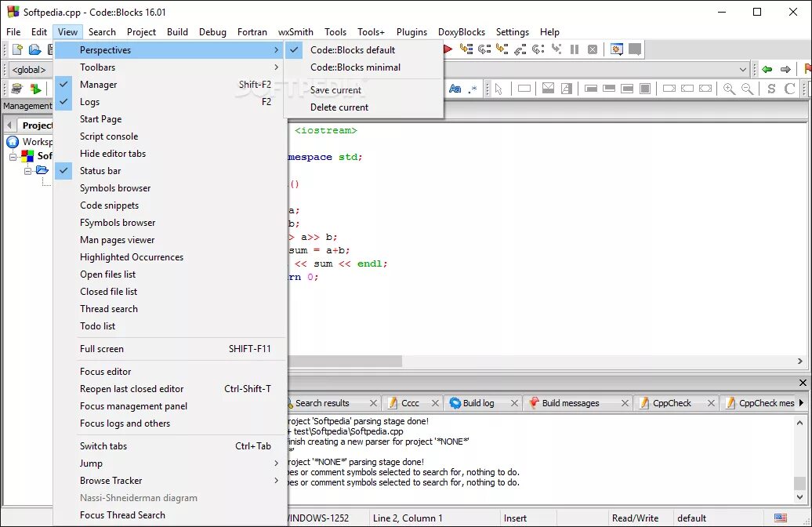812x527 pixels.
Task: Click the C comment toggle icon
Action: pos(790,89)
